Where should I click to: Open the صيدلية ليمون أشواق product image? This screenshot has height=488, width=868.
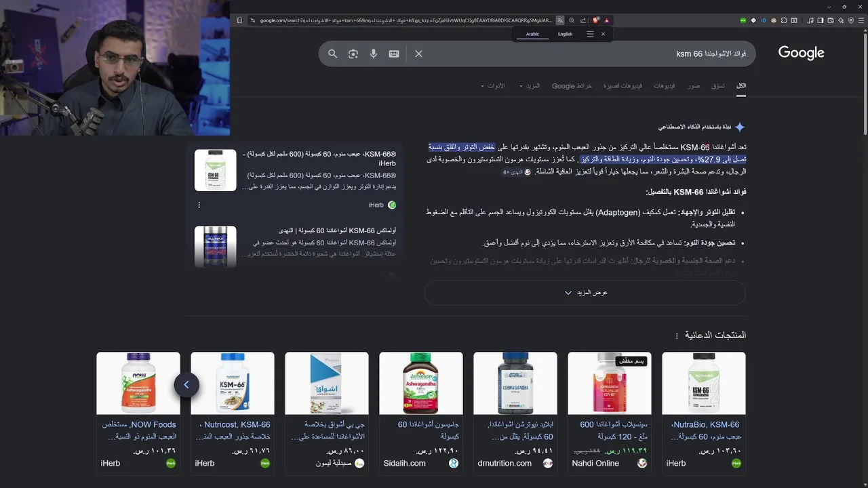[x=327, y=384]
